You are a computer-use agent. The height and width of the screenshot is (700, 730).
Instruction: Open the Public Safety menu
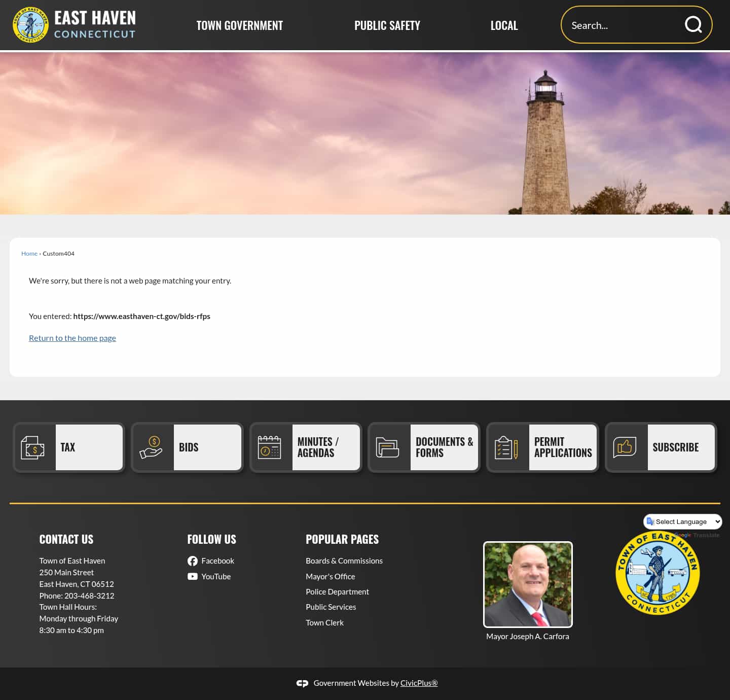click(x=387, y=25)
